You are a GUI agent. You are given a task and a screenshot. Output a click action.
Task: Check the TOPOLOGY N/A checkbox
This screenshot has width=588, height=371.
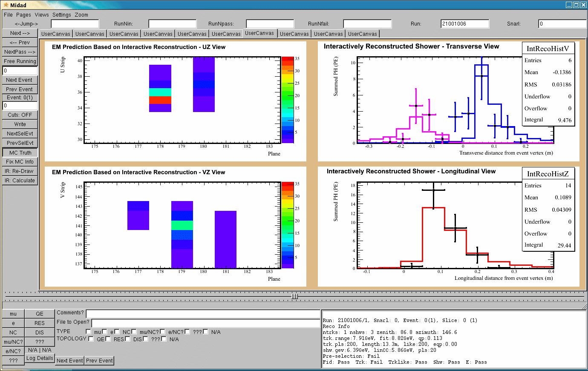[164, 339]
